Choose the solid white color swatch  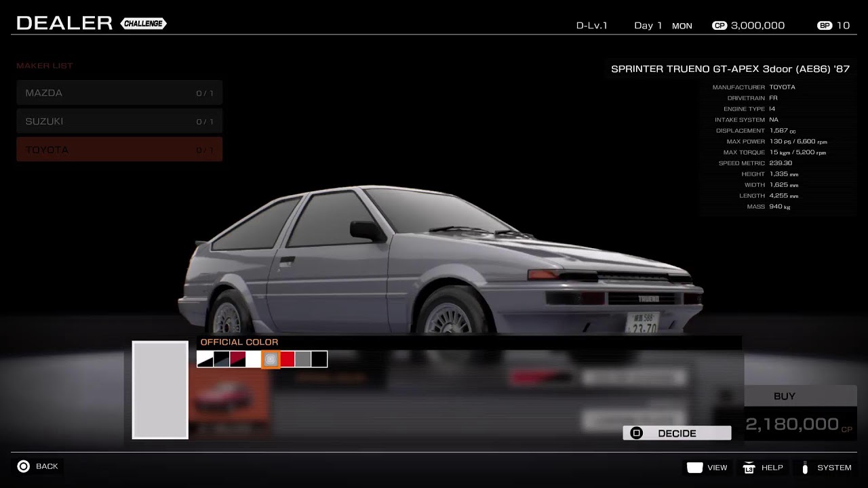(x=254, y=359)
